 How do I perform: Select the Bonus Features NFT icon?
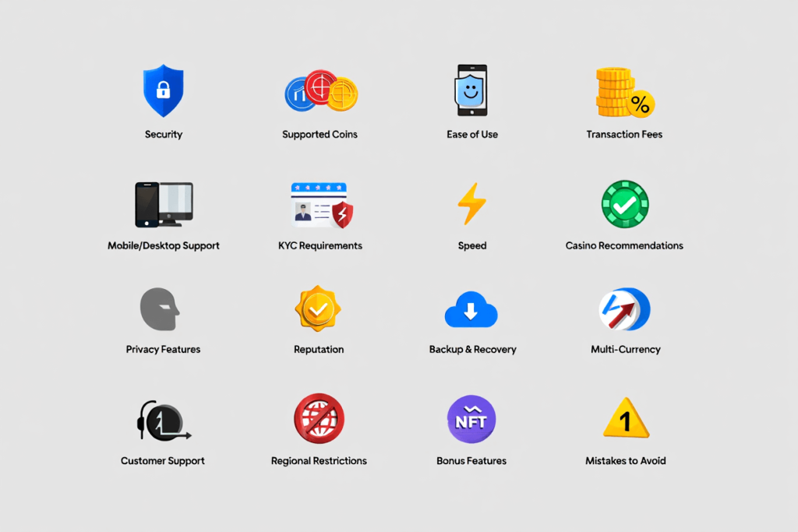coord(471,419)
